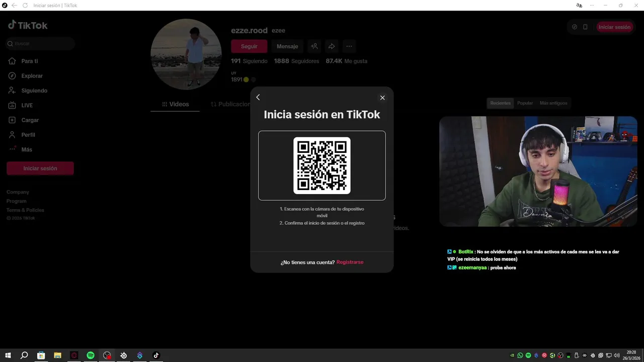
Task: Click the QR code in the login dialog
Action: [322, 165]
